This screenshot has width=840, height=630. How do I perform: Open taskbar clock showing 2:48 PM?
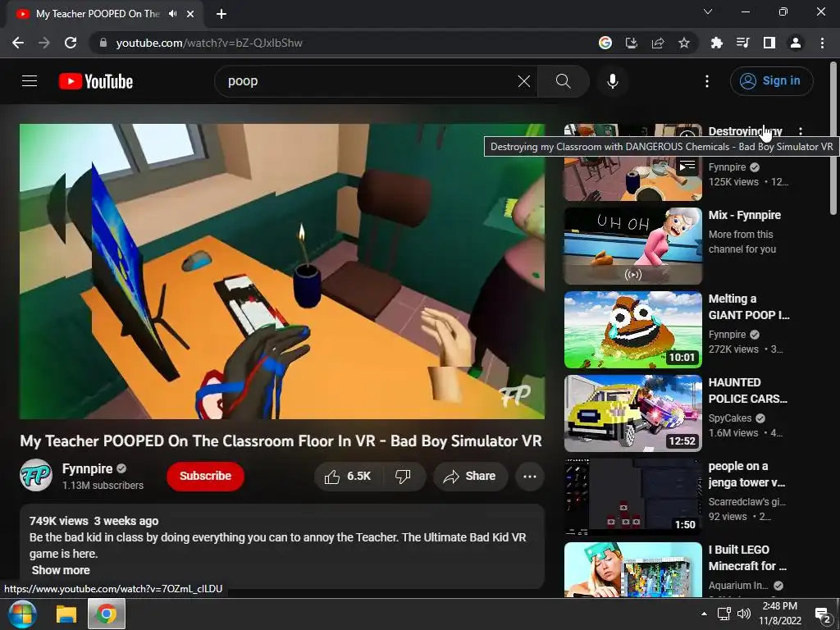[779, 614]
